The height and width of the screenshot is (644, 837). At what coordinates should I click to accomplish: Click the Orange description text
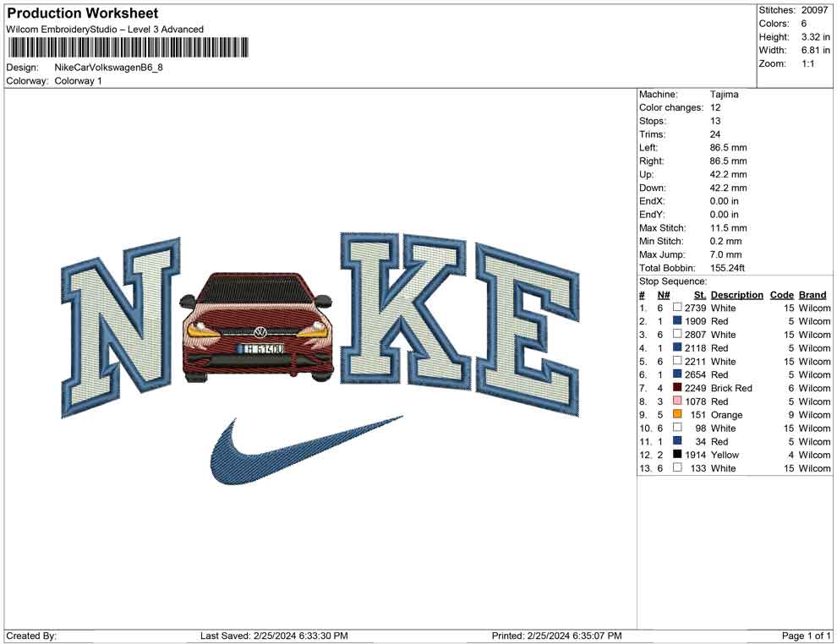pyautogui.click(x=726, y=415)
